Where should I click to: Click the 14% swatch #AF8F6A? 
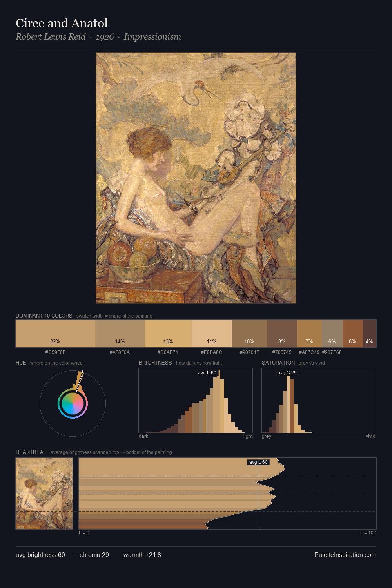coord(120,334)
